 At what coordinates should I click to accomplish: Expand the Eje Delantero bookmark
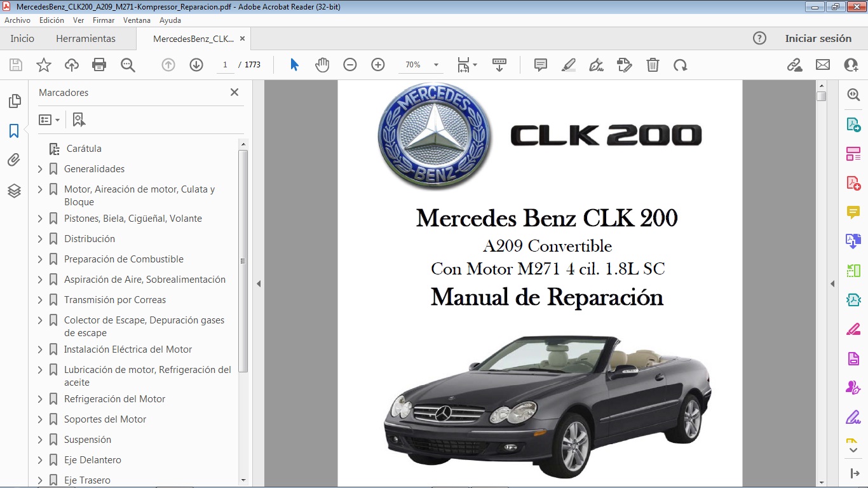click(40, 460)
